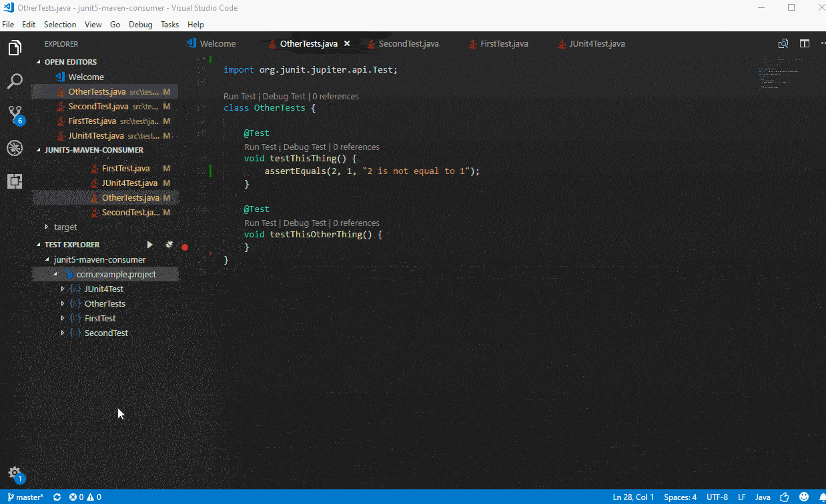The width and height of the screenshot is (826, 504).
Task: Open Source Control view with 6 badge
Action: click(x=15, y=115)
